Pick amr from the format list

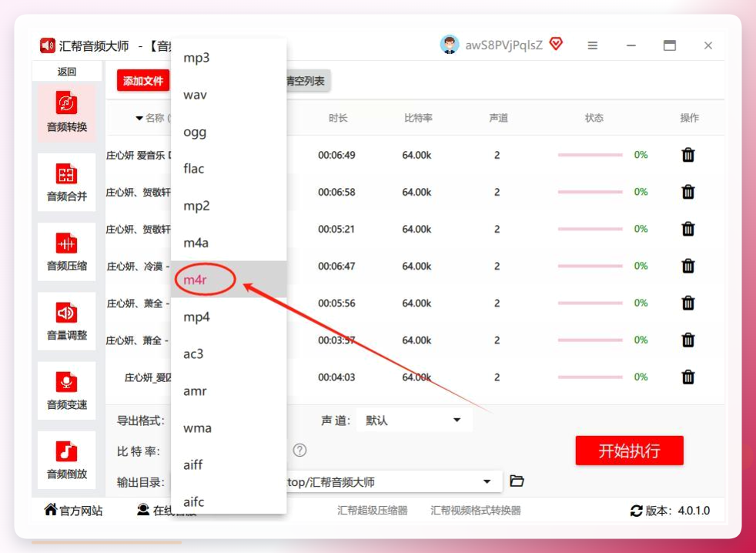click(x=229, y=390)
